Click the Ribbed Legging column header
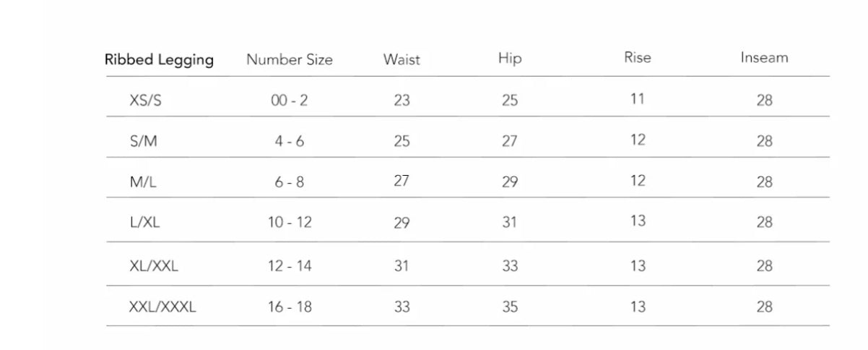868x350 pixels. tap(160, 60)
